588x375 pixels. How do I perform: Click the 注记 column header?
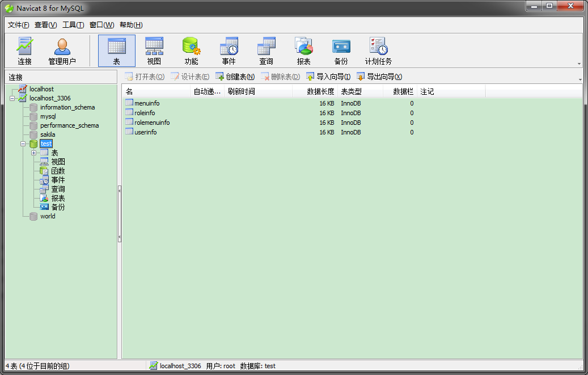pyautogui.click(x=451, y=91)
